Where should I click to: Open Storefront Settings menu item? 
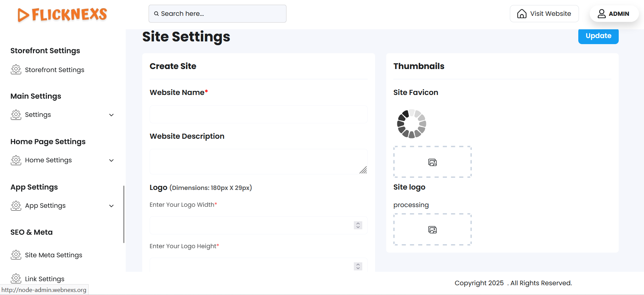point(55,70)
